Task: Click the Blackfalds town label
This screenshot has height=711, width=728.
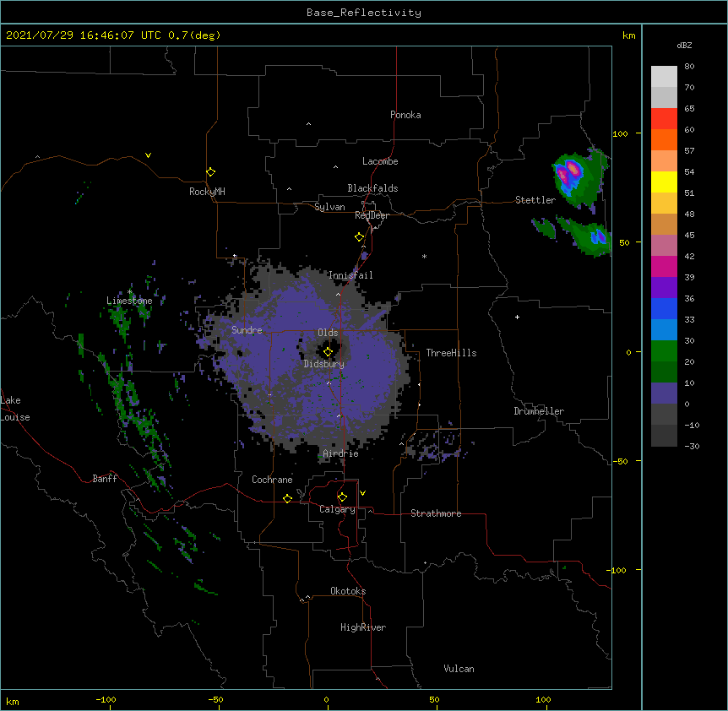Action: [x=372, y=188]
